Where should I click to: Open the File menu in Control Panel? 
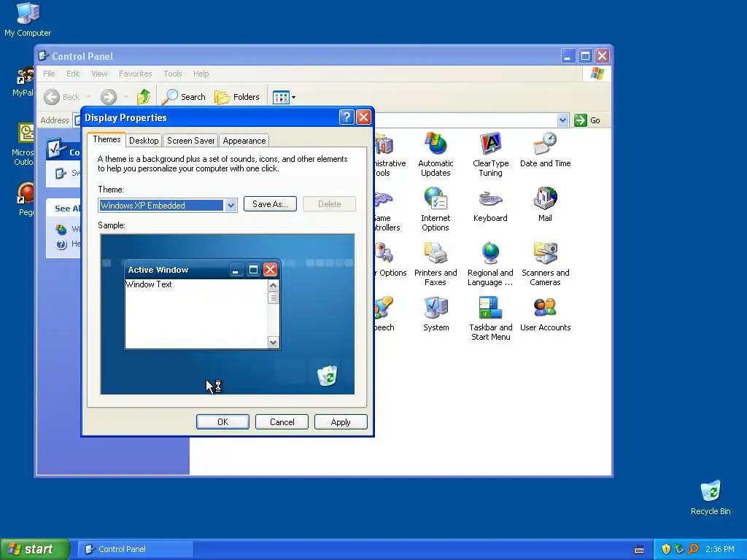[49, 74]
